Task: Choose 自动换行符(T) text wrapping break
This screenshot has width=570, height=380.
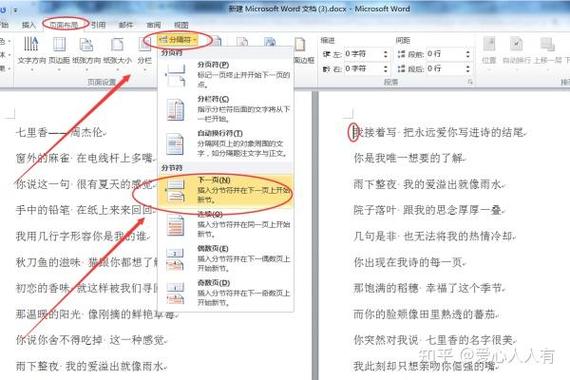Action: [x=225, y=143]
